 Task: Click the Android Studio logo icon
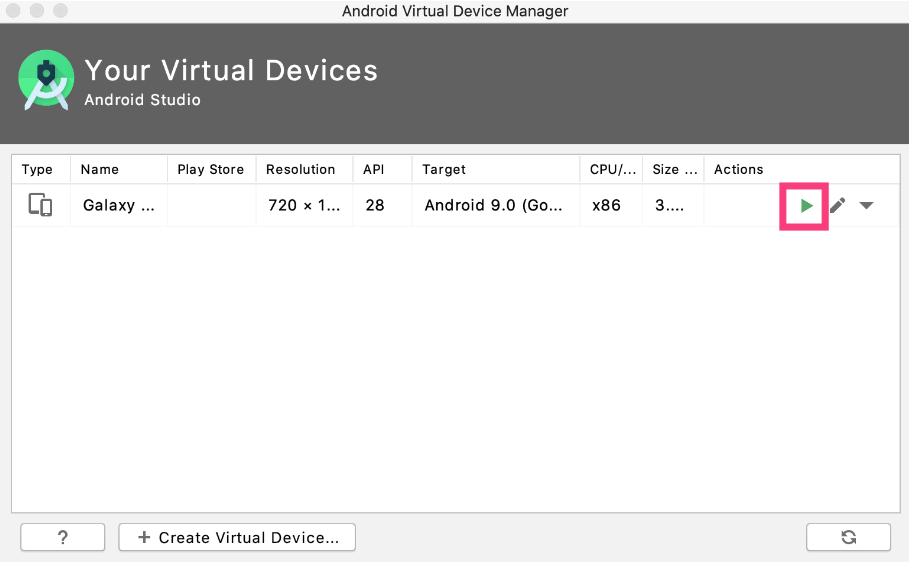[x=46, y=80]
